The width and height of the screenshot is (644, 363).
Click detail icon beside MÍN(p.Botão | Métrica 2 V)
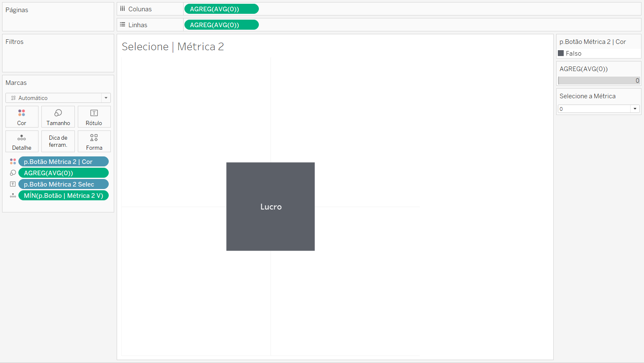[13, 195]
